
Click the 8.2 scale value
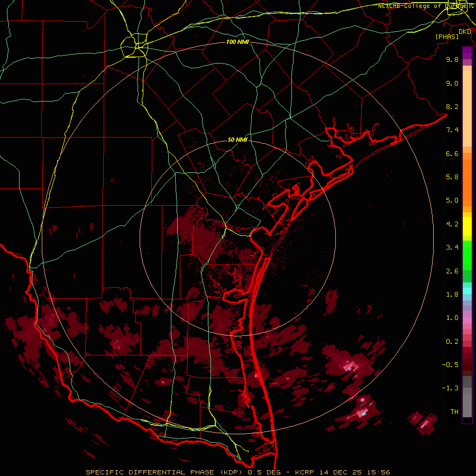pos(452,106)
